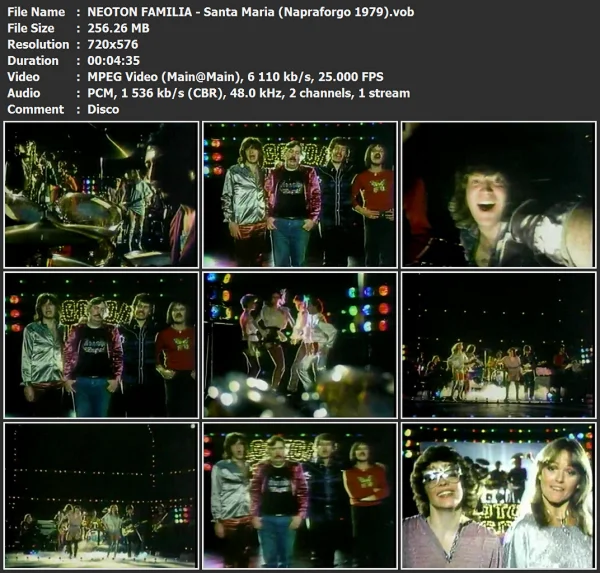This screenshot has height=573, width=600.
Task: Select the middle-row wide stage shot thumbnail
Action: click(499, 345)
